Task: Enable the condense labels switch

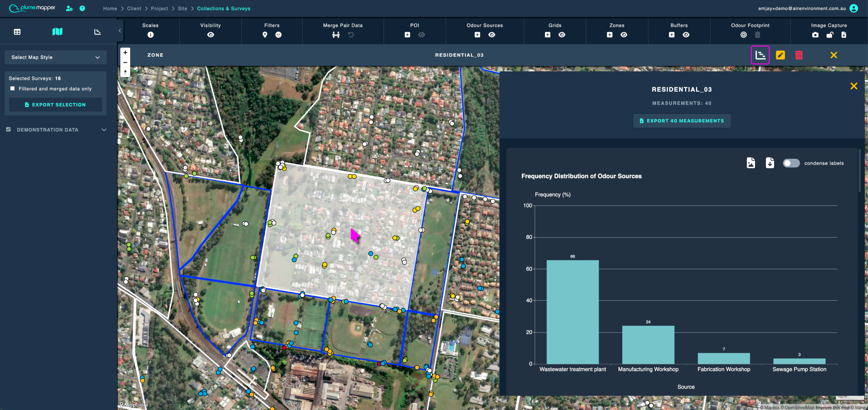Action: pos(791,163)
